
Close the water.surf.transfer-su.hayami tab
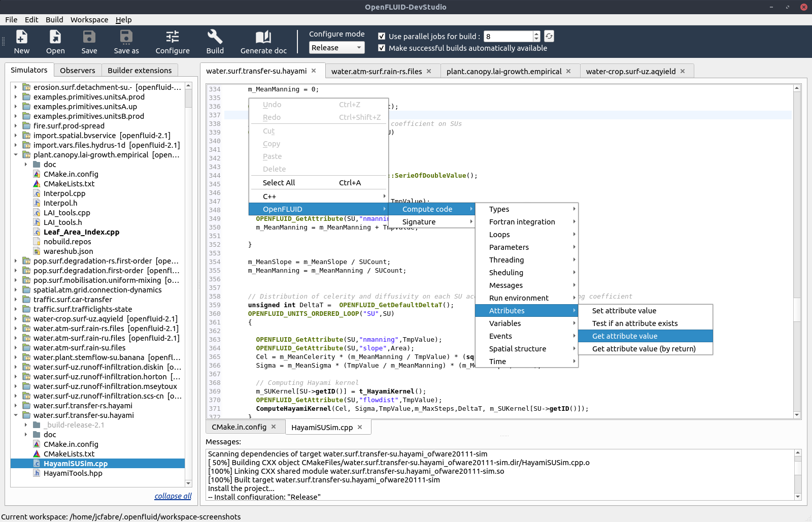(314, 71)
